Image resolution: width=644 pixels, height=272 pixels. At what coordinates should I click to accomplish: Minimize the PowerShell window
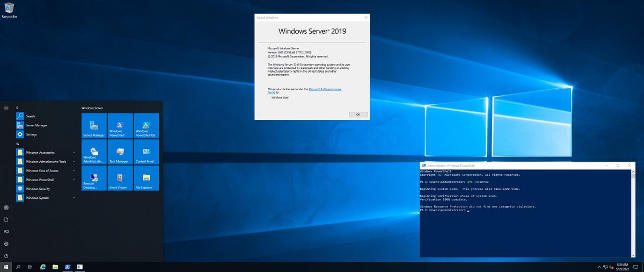[606, 165]
